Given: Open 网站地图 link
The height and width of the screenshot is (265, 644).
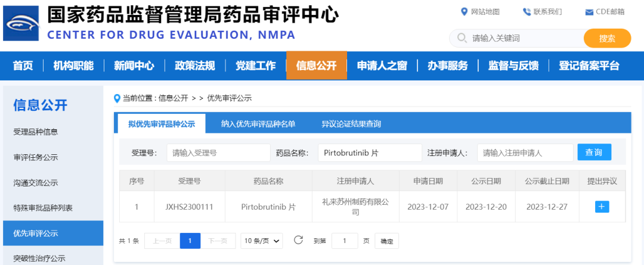Looking at the screenshot, I should (x=485, y=11).
